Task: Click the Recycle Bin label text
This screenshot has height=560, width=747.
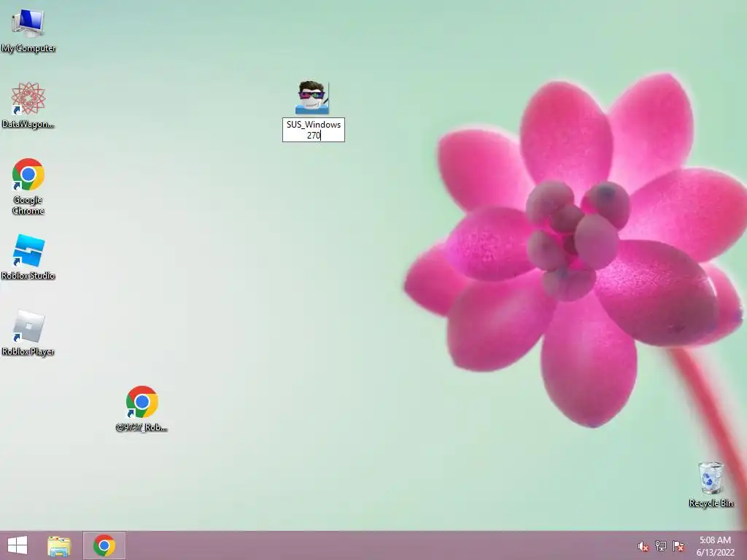Action: coord(711,503)
